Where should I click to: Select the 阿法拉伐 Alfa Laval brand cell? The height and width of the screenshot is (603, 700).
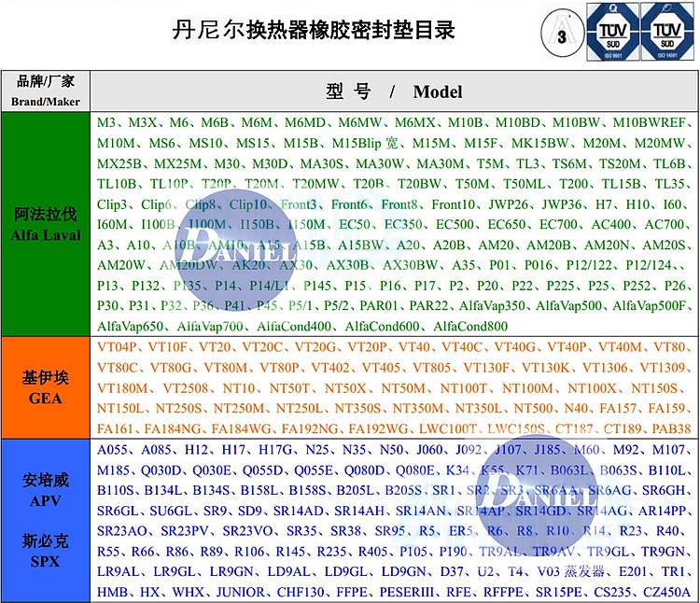pos(46,224)
